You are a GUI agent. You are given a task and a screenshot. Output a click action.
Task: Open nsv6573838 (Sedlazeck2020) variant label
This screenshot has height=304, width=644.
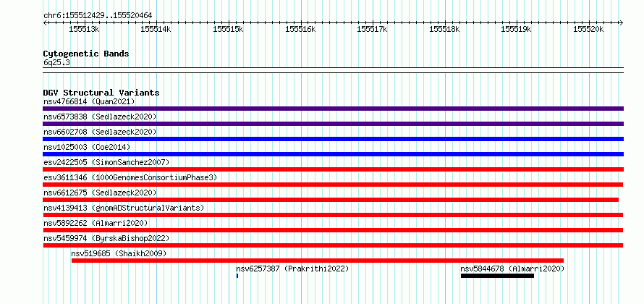100,117
